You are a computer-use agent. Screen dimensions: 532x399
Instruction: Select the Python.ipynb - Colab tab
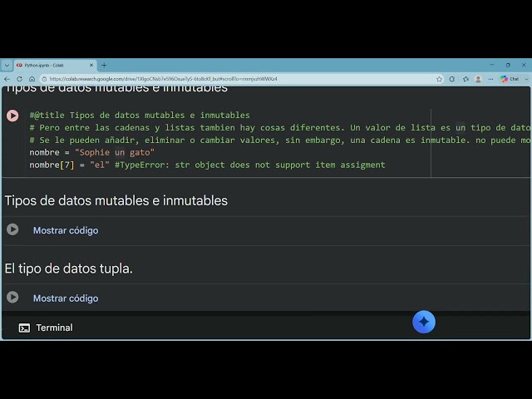pyautogui.click(x=54, y=65)
